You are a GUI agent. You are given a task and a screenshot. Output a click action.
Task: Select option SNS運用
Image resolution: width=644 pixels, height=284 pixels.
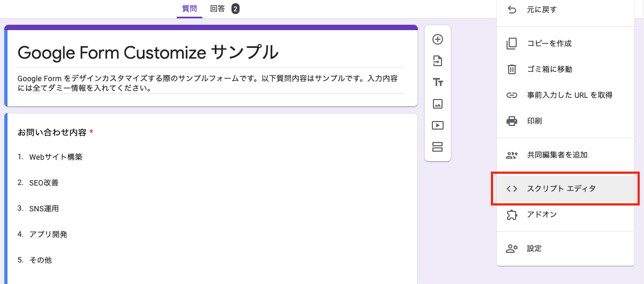(44, 209)
